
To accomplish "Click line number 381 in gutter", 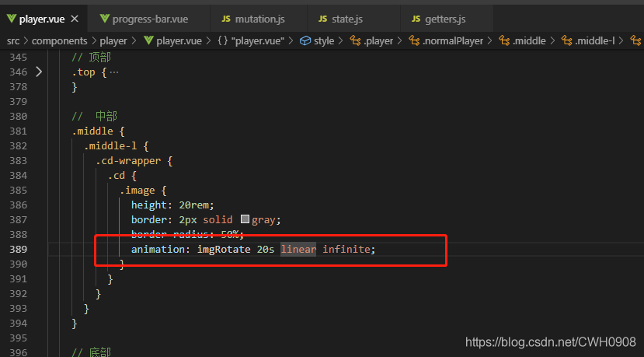I will pos(19,131).
